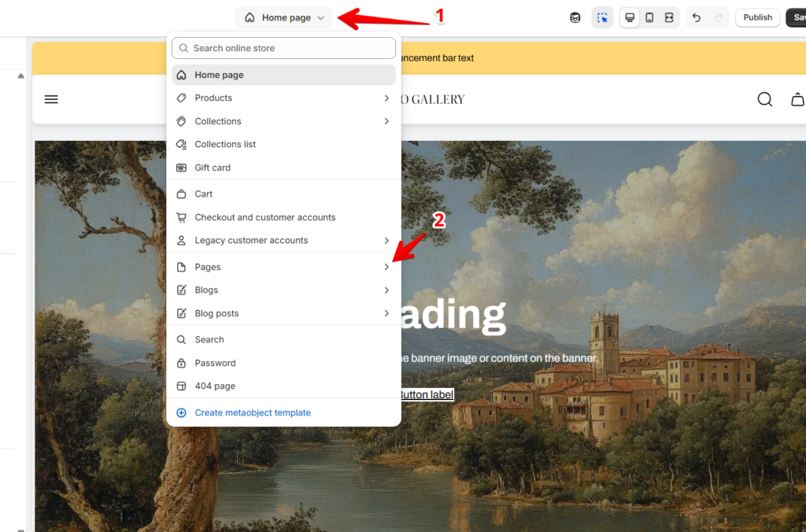
Task: Expand the Pages submenu chevron
Action: (386, 267)
